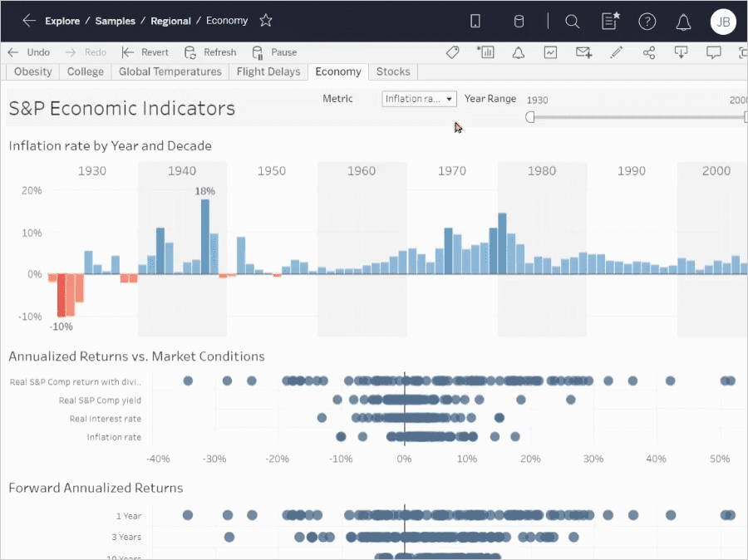The height and width of the screenshot is (560, 748).
Task: Click the Refresh button
Action: click(211, 52)
